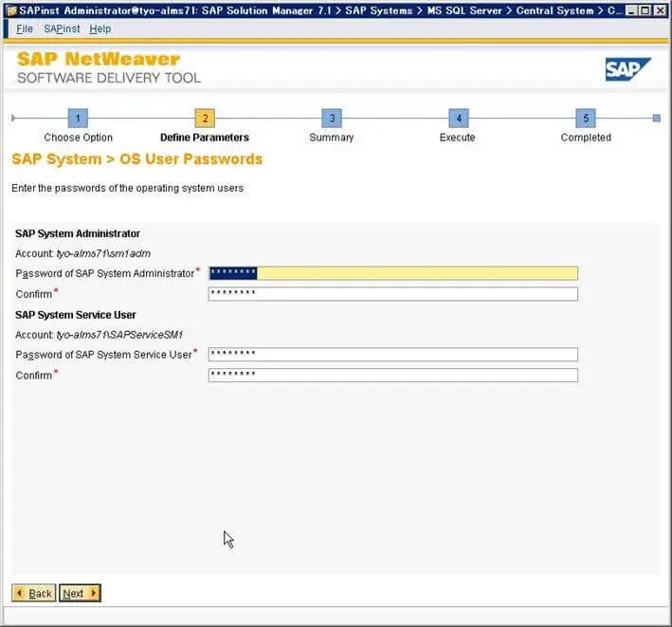Focus Confirm field under SAP System Administrator

393,294
